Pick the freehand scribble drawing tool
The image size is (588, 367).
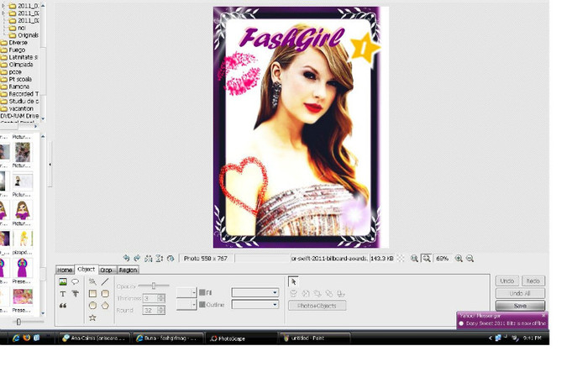pyautogui.click(x=92, y=281)
